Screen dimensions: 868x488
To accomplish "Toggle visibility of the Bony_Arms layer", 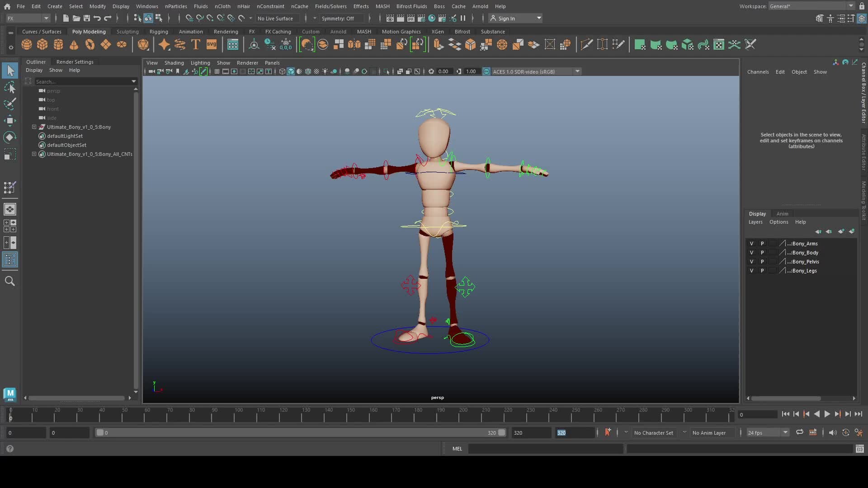I will tap(751, 243).
